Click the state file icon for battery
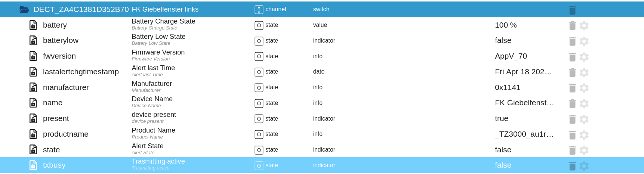 pos(33,25)
